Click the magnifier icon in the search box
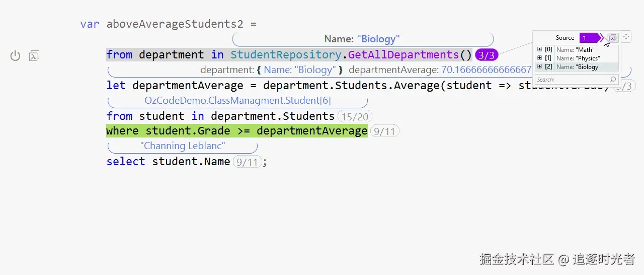 tap(613, 80)
